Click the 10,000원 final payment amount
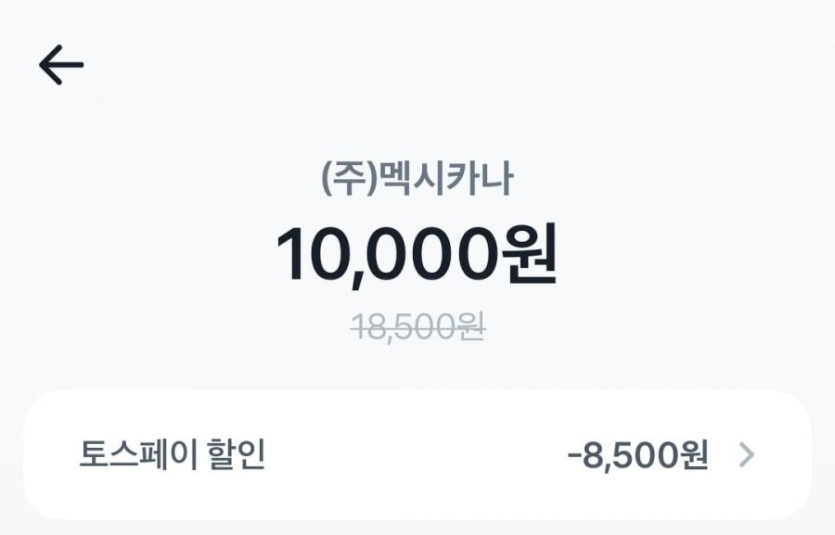 417,254
